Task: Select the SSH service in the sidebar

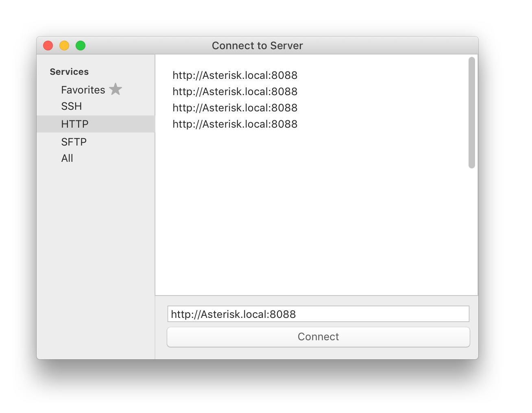Action: click(x=72, y=106)
